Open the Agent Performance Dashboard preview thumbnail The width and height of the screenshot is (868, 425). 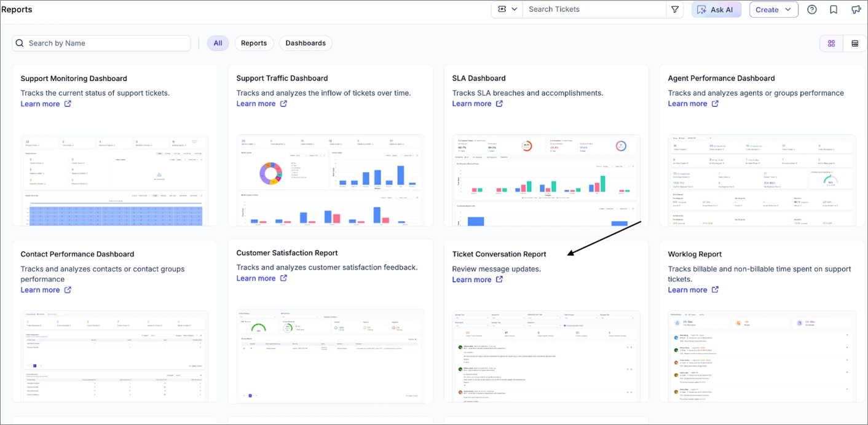(x=762, y=180)
